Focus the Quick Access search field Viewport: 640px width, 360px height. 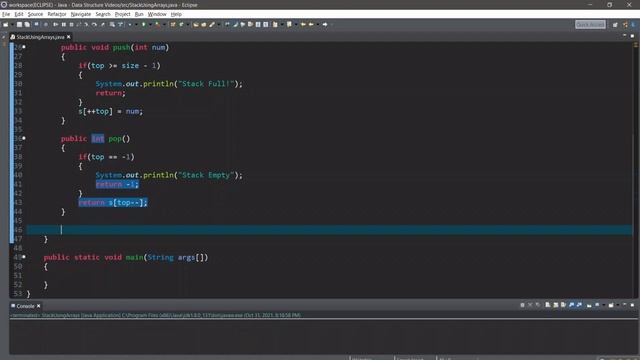coord(590,24)
